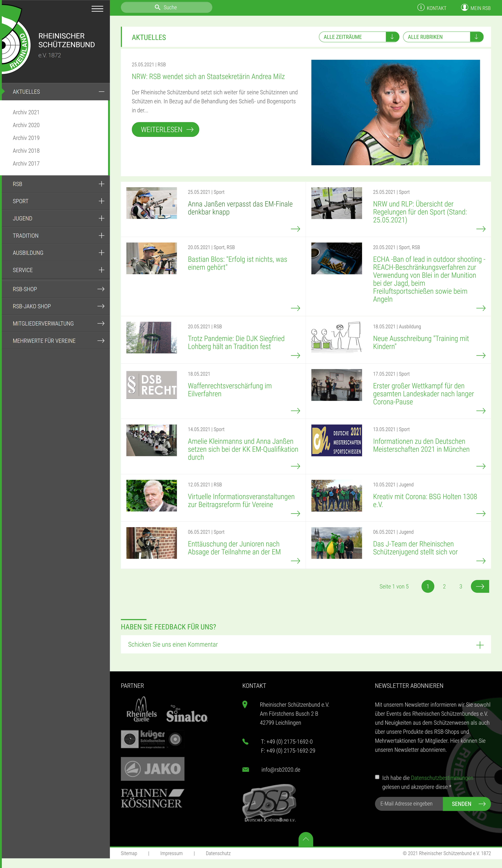Open the Fahnen Kössinger partner logo
The height and width of the screenshot is (868, 502).
pyautogui.click(x=152, y=798)
